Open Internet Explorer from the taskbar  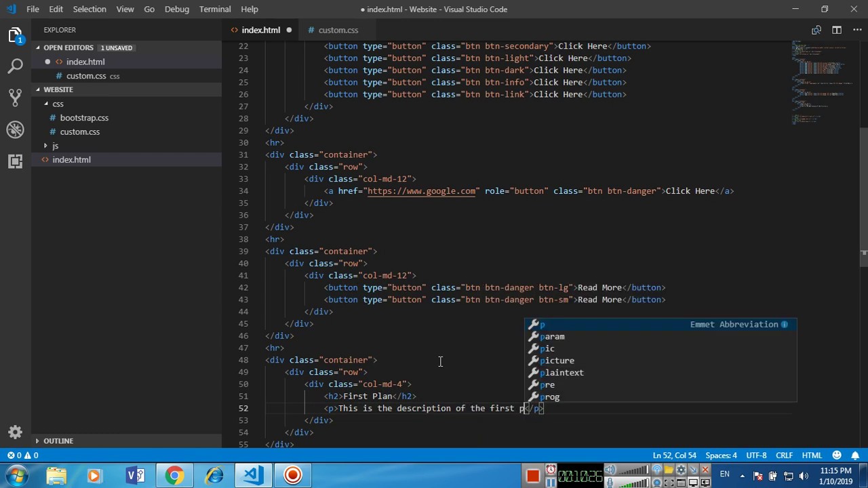pyautogui.click(x=214, y=476)
